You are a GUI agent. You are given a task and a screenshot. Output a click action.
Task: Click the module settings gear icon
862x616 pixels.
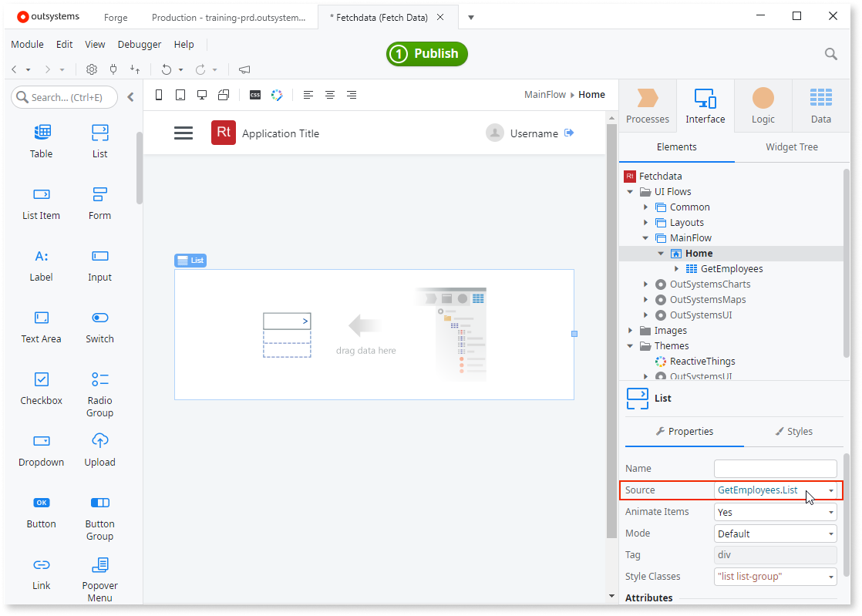pyautogui.click(x=91, y=69)
